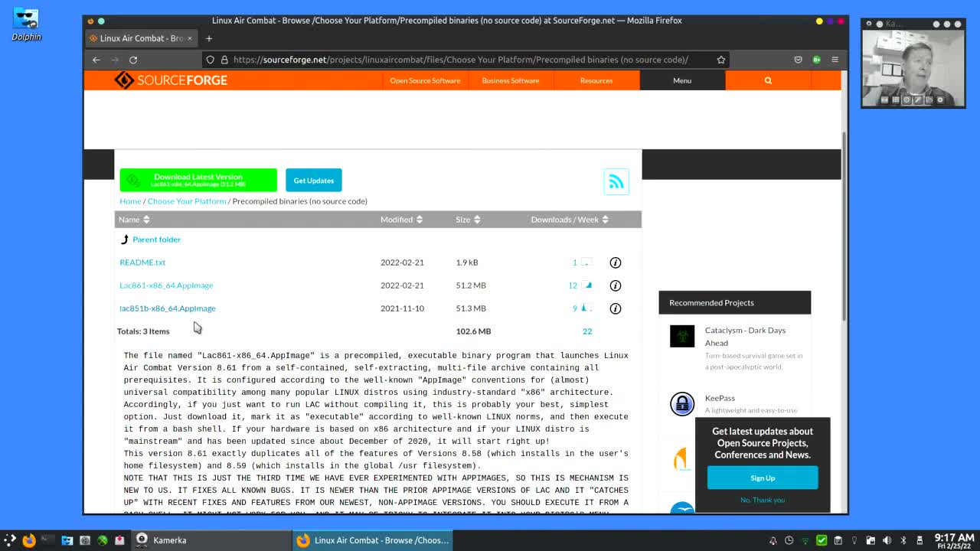The width and height of the screenshot is (980, 551).
Task: Sort files by Downloads / Week column
Action: (x=570, y=220)
